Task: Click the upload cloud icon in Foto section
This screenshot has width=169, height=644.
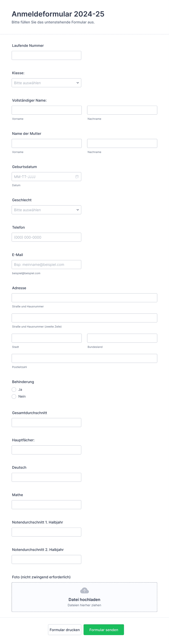Action: click(84, 590)
